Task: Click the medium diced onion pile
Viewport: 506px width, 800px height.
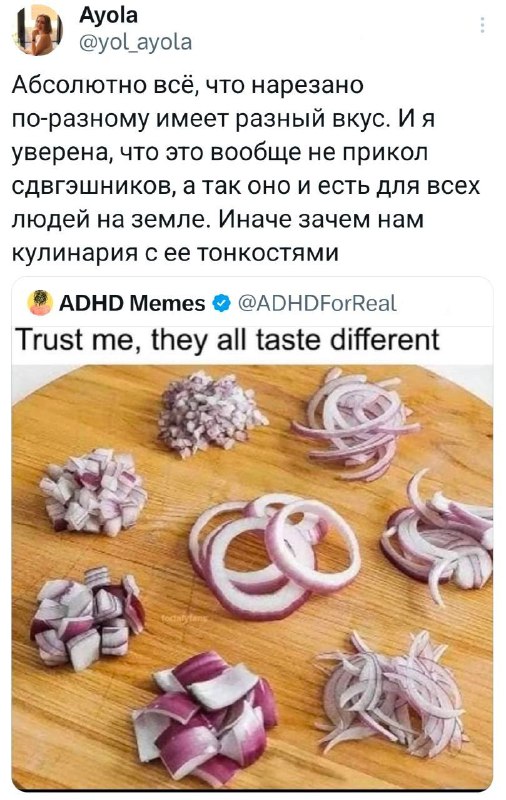Action: [94, 491]
